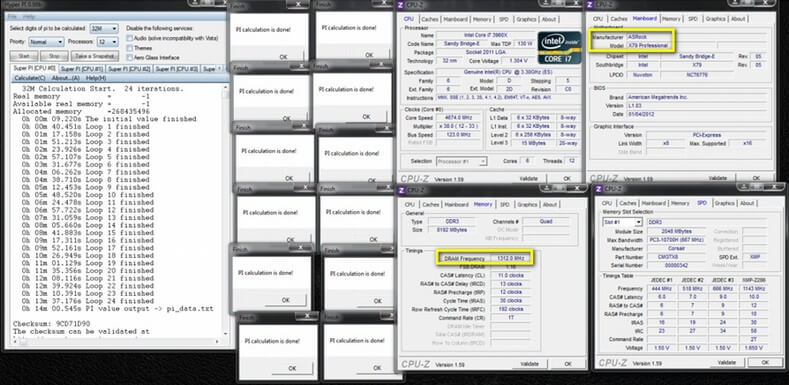Check the Aero Glass Interface option
This screenshot has height=385, width=789.
[130, 57]
